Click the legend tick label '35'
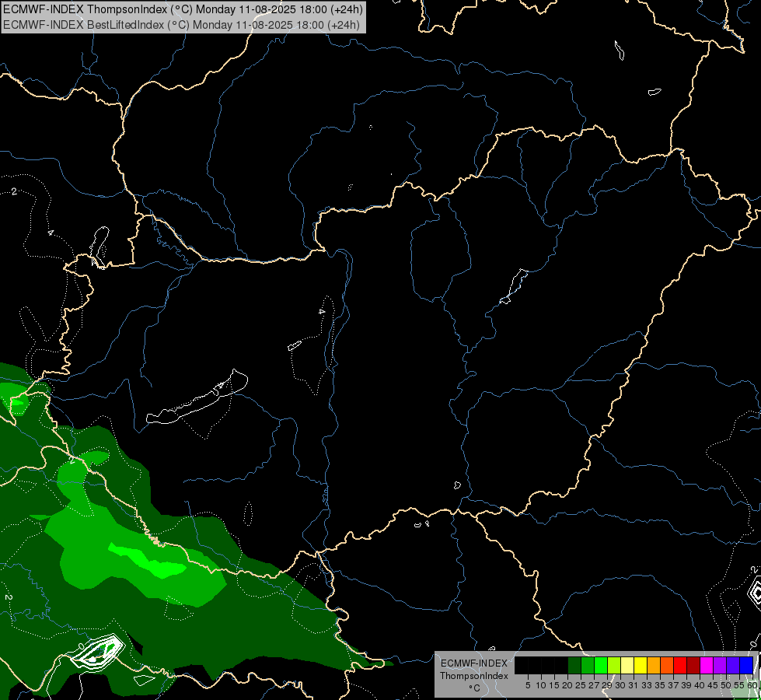The height and width of the screenshot is (700, 761). pos(661,685)
